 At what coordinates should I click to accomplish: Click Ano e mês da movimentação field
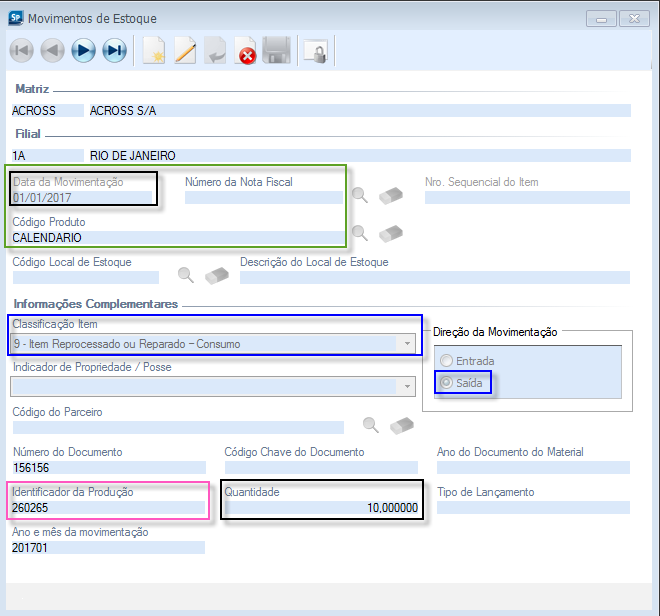pyautogui.click(x=109, y=547)
